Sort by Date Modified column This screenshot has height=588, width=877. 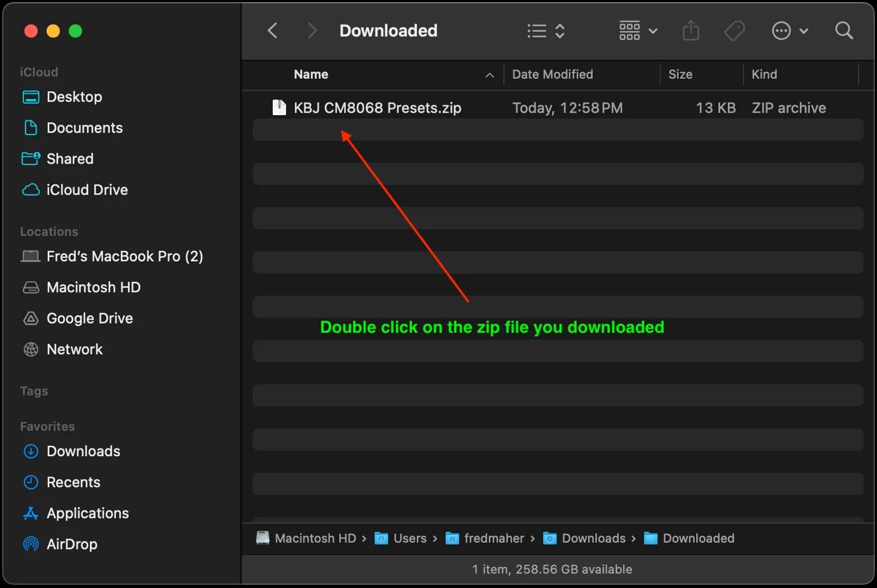coord(553,75)
